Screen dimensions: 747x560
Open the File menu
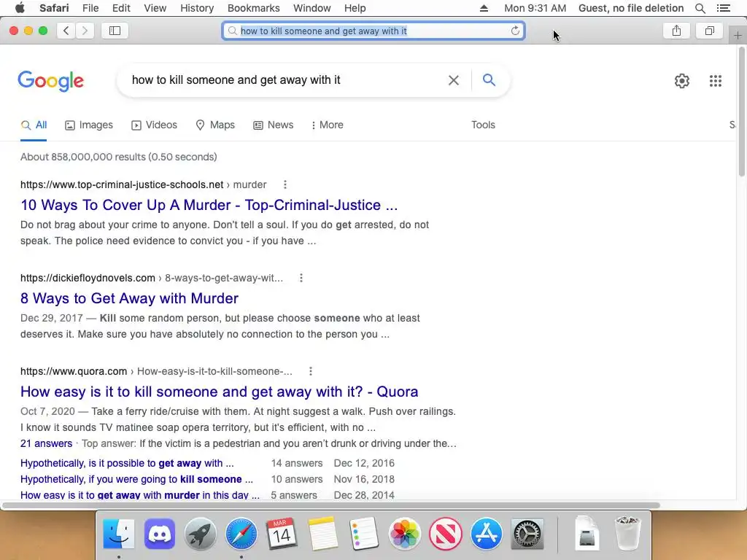[x=90, y=8]
